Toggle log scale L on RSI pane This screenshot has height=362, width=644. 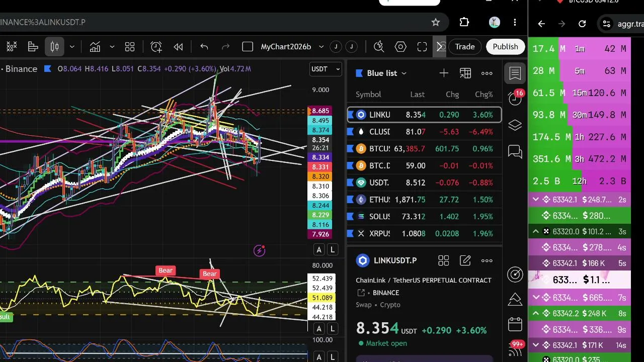[332, 329]
